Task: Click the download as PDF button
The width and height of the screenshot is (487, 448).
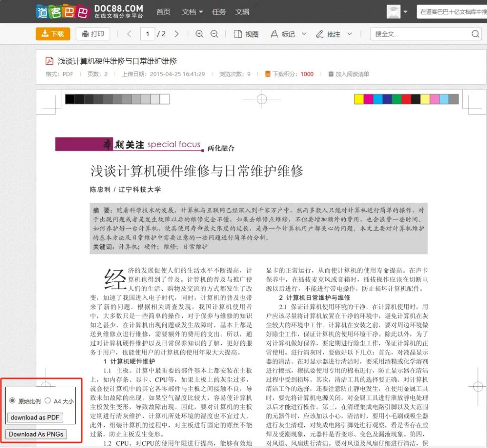Action: [x=35, y=417]
